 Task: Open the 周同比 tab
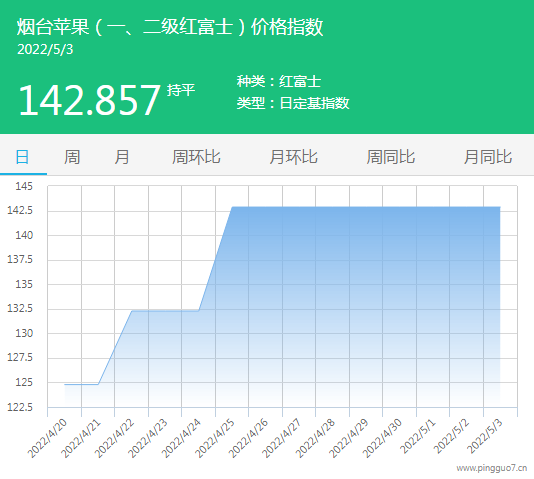(x=391, y=157)
